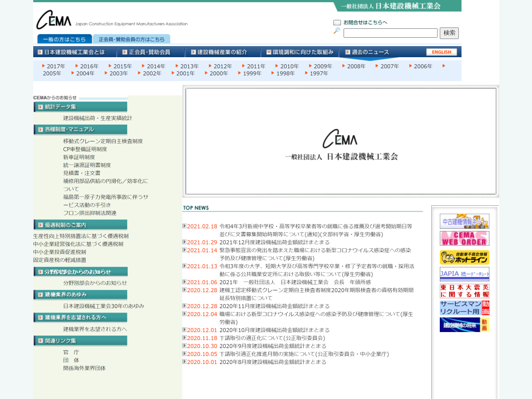Open 2020年8月度建設機械出荷金額統計まとまる news
The height and width of the screenshot is (399, 532).
pyautogui.click(x=273, y=362)
